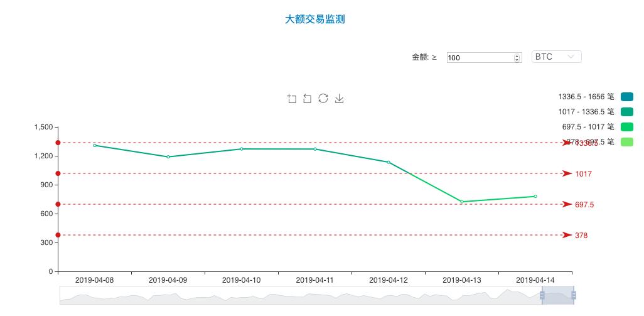Click the right handle of the zoom slider

click(x=574, y=295)
